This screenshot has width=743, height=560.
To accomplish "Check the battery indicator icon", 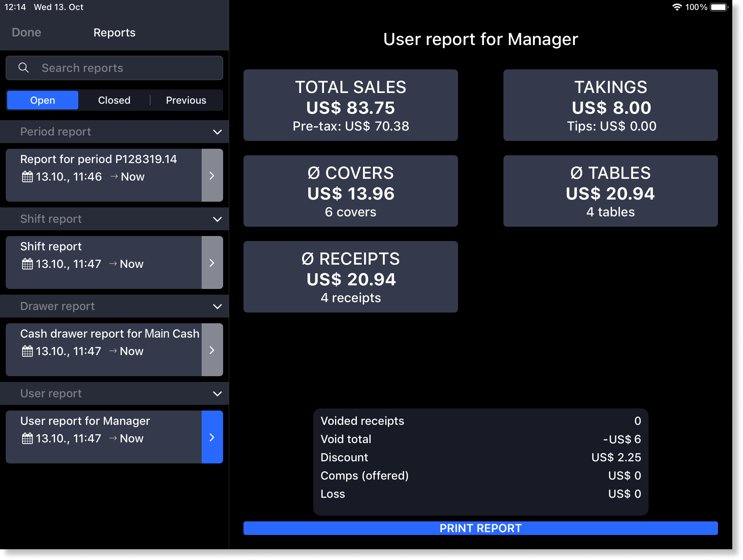I will 719,7.
